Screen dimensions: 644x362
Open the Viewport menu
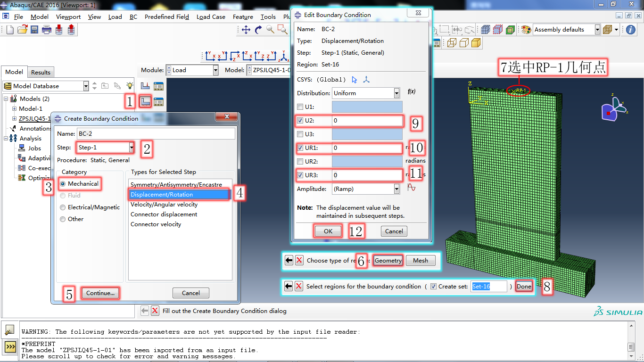click(x=68, y=17)
